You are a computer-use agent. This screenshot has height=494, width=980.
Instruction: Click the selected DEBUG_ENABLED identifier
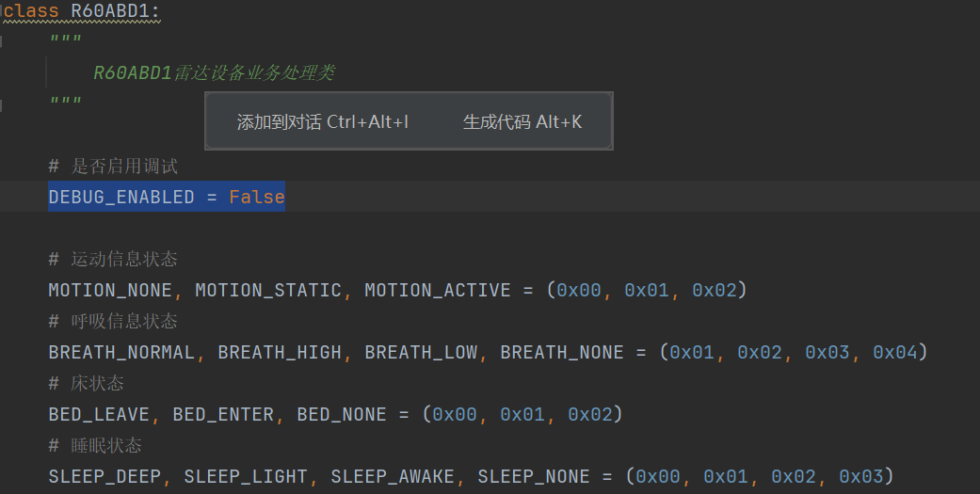point(121,197)
